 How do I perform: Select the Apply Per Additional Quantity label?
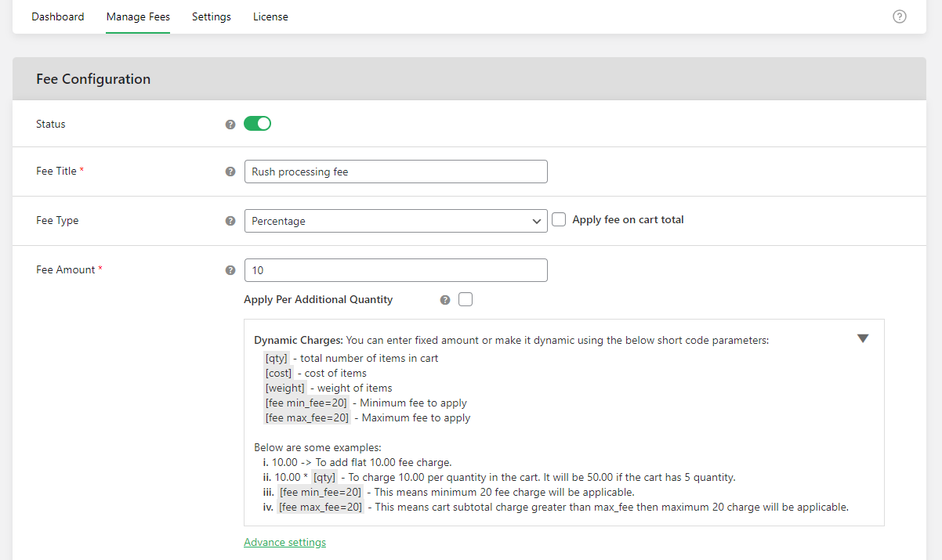click(318, 299)
